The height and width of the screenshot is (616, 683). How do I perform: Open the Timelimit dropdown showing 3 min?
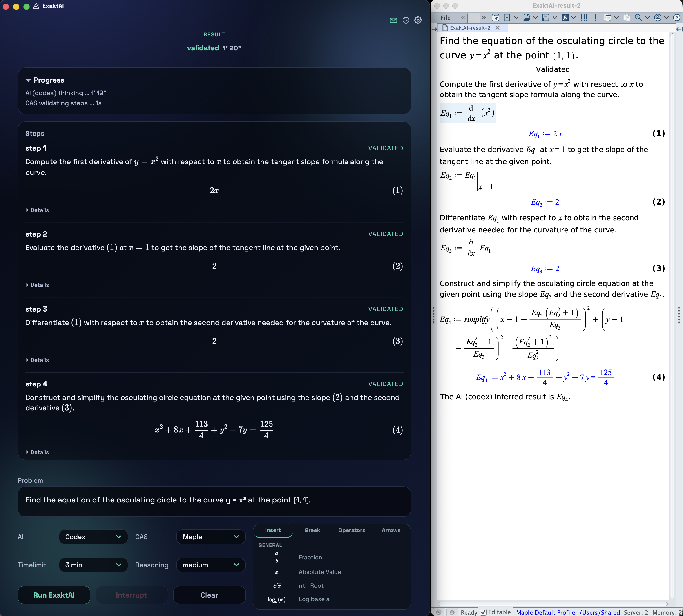pos(94,565)
